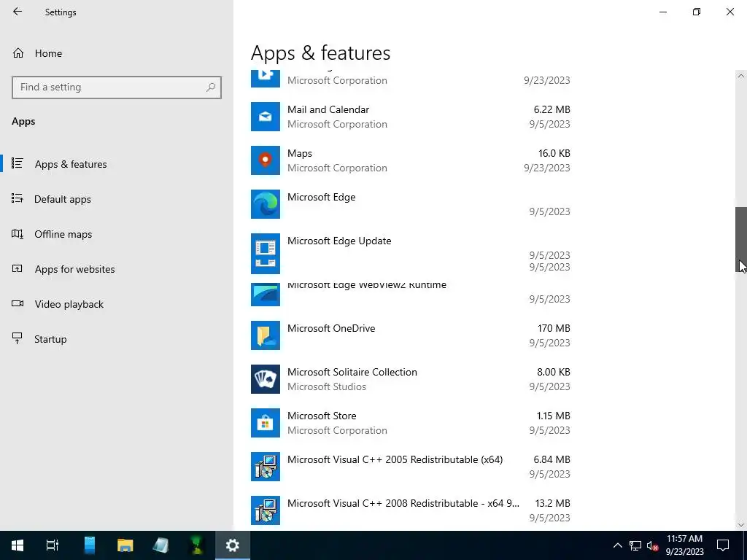Click the Visual C++ 2005 installer icon
This screenshot has width=747, height=560.
coord(266,467)
